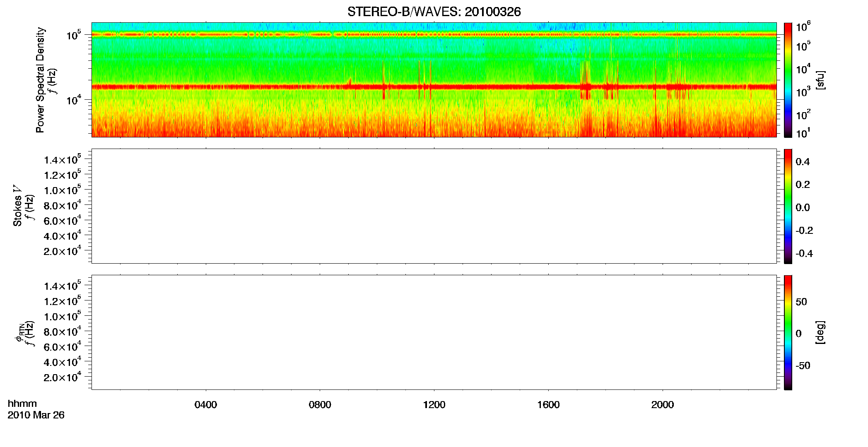Click the 10^2 tick on the sfu color bar
Screen dimensions: 868x447
[803, 114]
